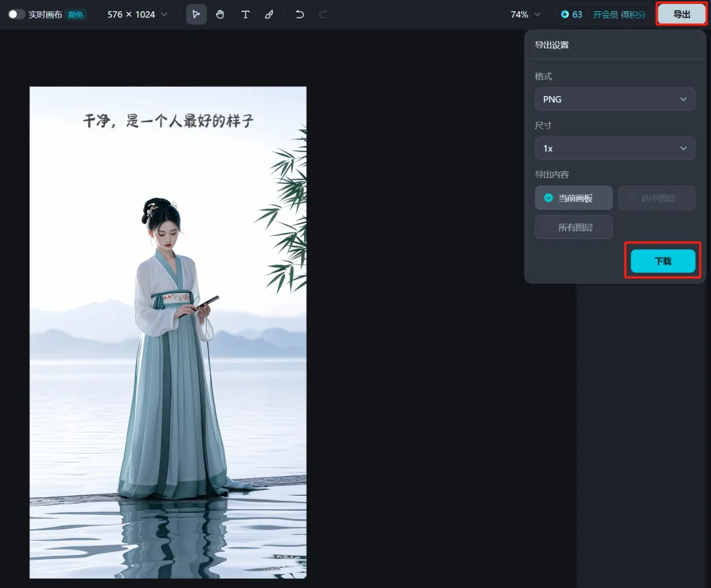Select 所有图层 export option
The image size is (711, 588).
pos(573,227)
